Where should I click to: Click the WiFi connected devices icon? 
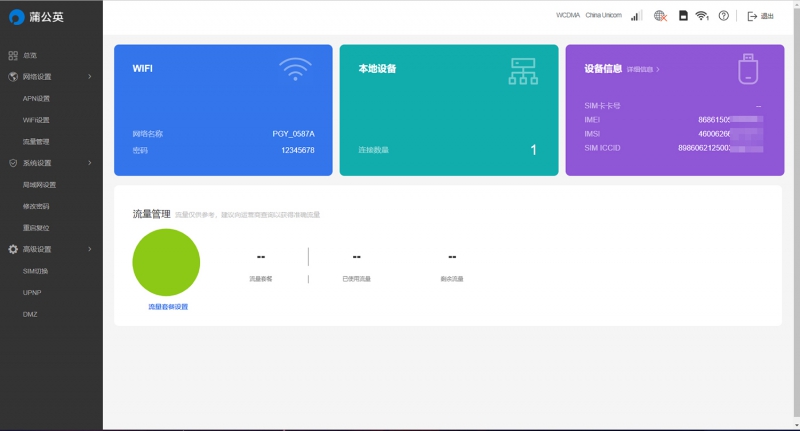(702, 16)
